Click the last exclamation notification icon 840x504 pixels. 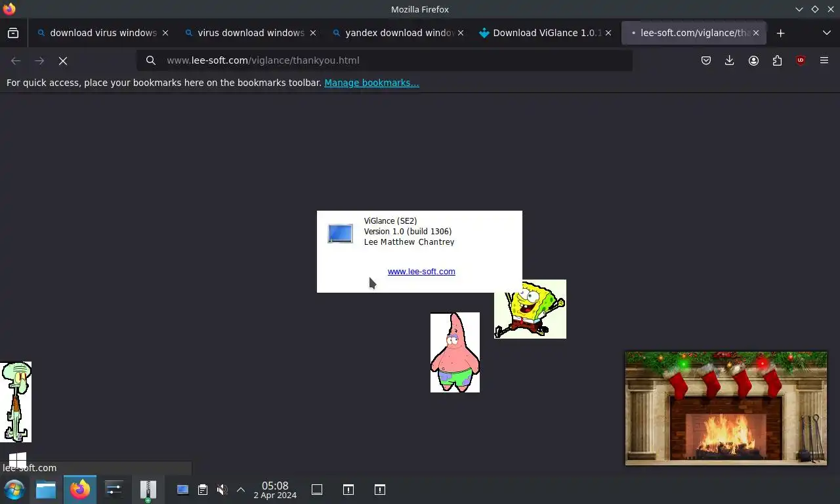[380, 490]
